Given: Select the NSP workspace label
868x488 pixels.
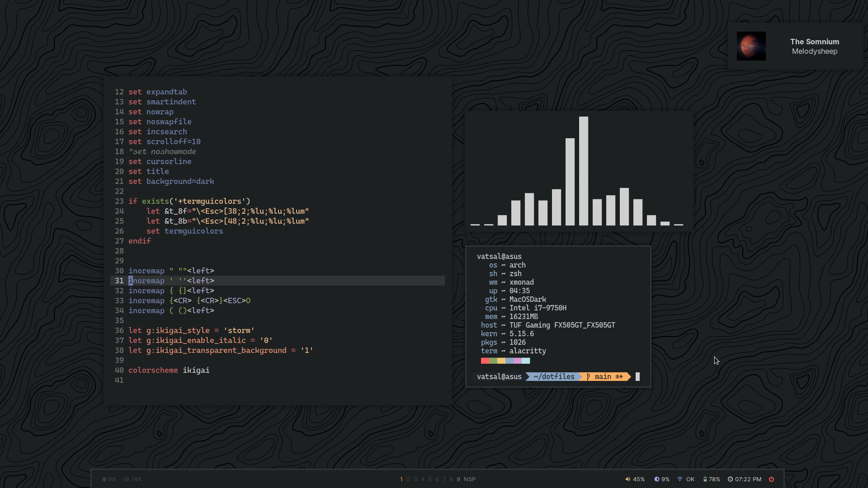Looking at the screenshot, I should [470, 479].
